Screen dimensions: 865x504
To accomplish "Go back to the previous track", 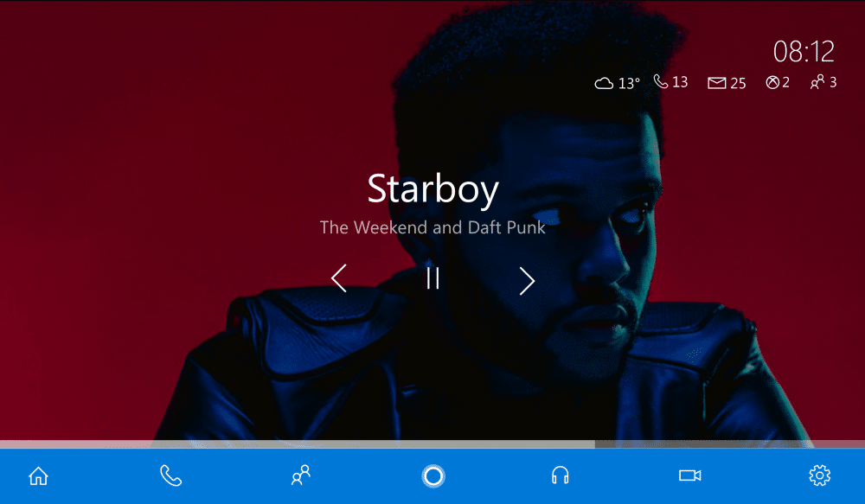I will [x=339, y=278].
